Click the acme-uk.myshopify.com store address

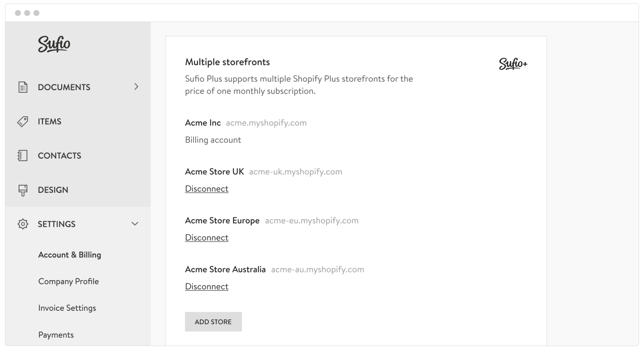(x=295, y=172)
